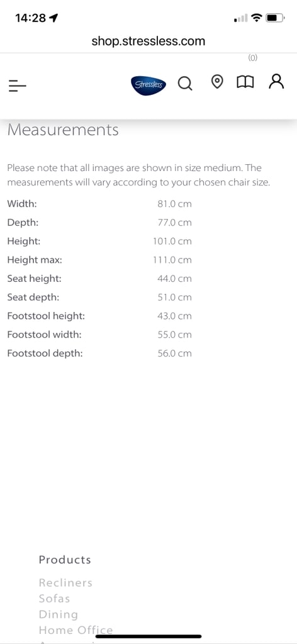The image size is (297, 644).
Task: Open the store locator pin icon
Action: [x=217, y=82]
